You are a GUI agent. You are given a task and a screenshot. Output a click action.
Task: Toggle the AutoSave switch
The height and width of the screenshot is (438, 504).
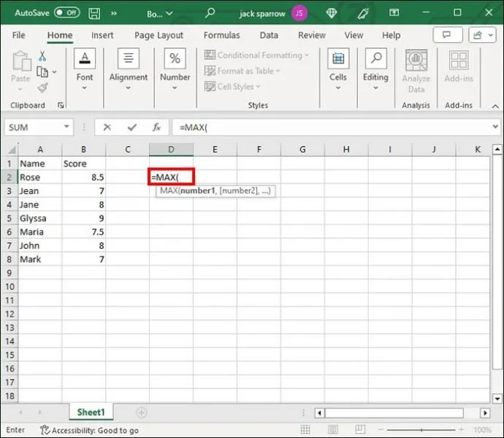point(67,12)
